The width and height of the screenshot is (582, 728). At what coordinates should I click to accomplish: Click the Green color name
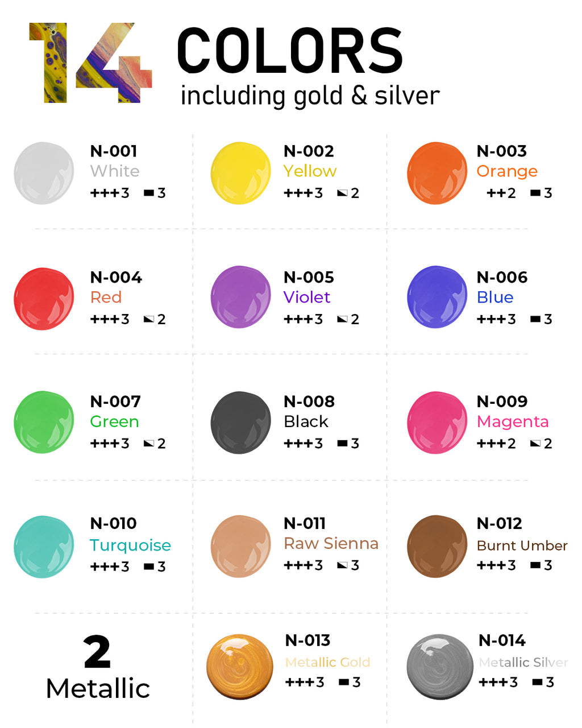coord(114,421)
